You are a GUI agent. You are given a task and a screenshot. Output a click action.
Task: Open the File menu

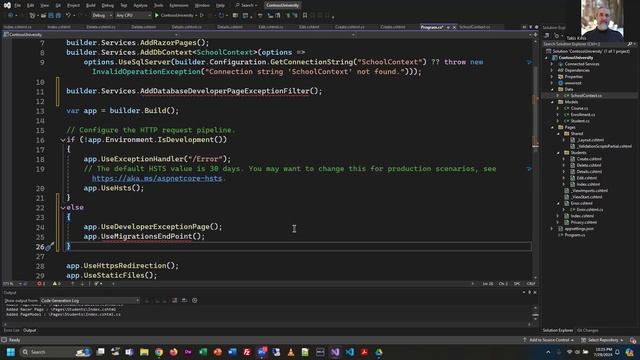18,5
